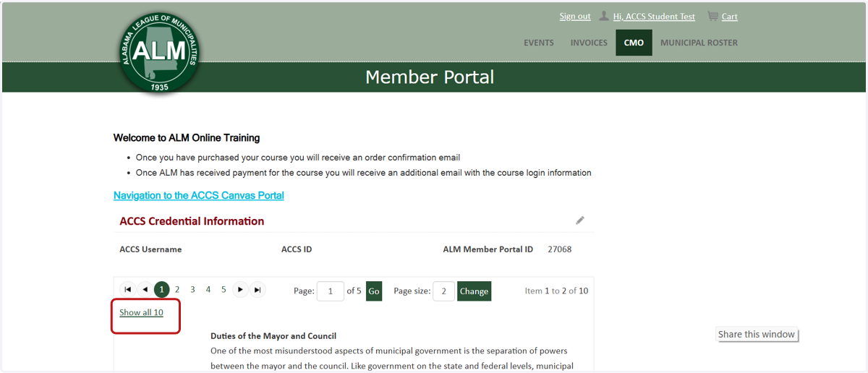Click the ACCS Username label
868x373 pixels.
[x=150, y=249]
